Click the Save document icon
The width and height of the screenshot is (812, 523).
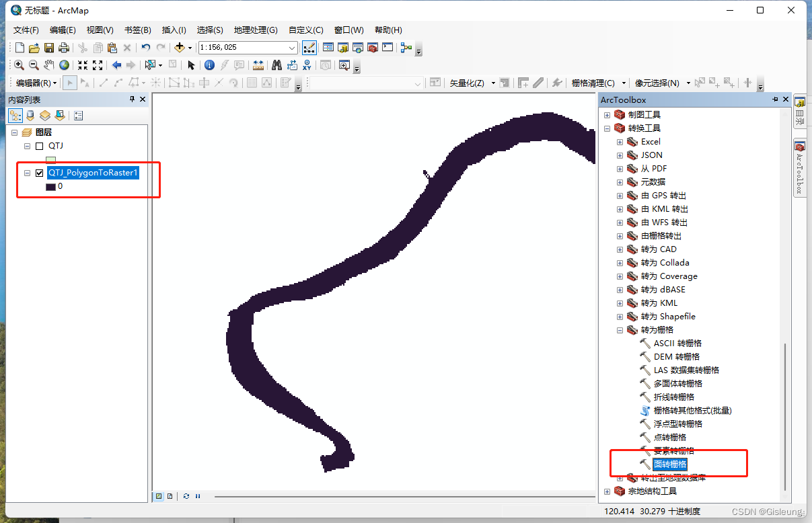click(x=49, y=48)
